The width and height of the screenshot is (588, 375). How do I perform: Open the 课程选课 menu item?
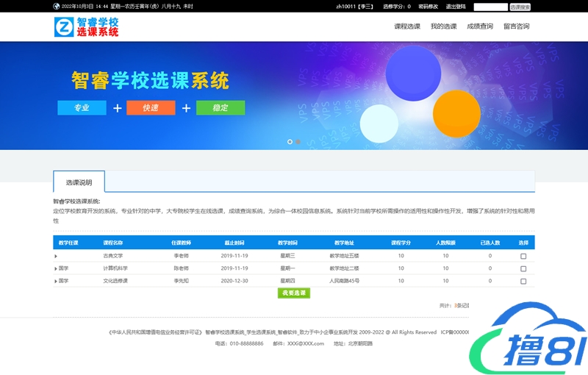click(407, 26)
